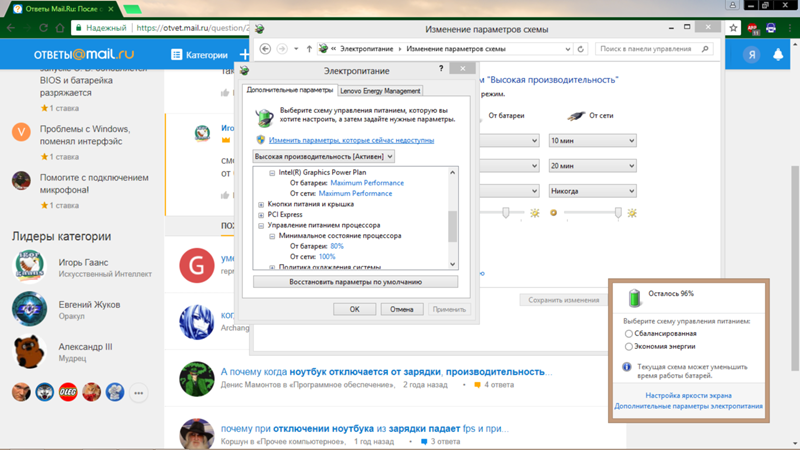Click the Я user avatar
This screenshot has width=800, height=450.
click(752, 54)
